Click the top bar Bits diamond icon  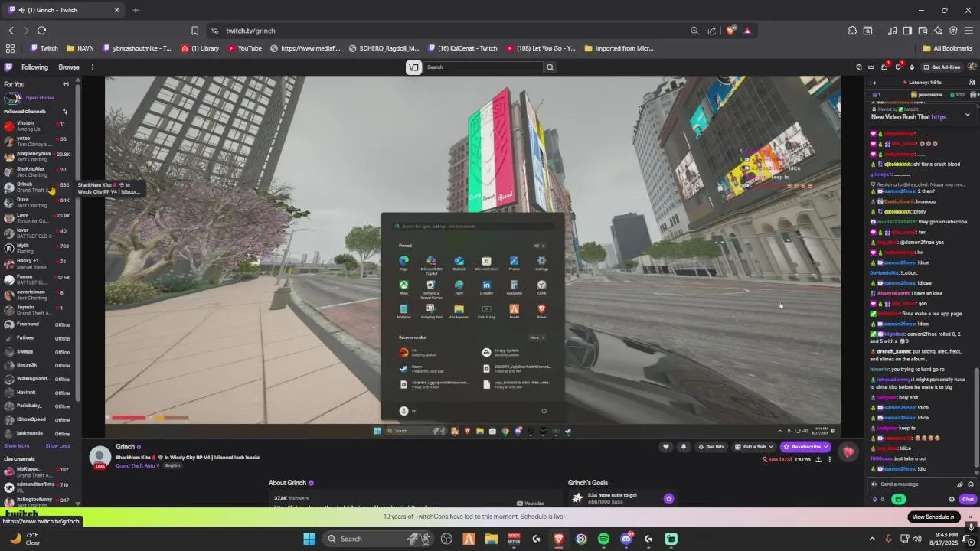coord(912,67)
